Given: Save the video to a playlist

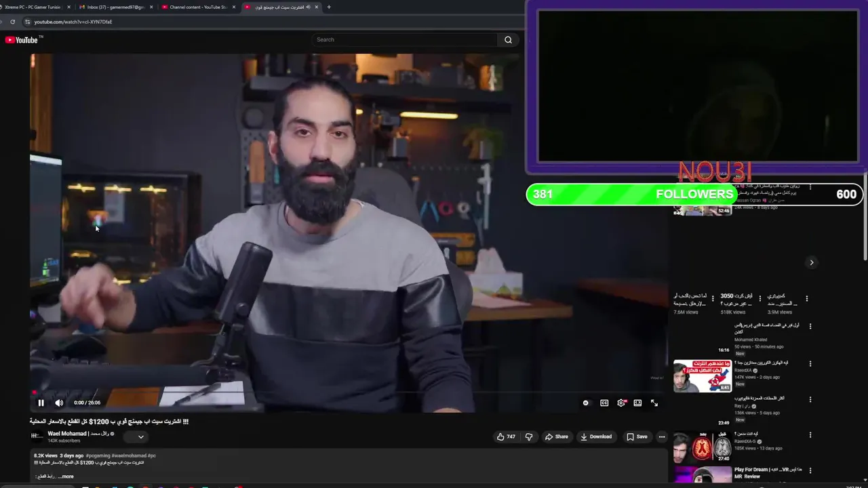Looking at the screenshot, I should pos(637,436).
